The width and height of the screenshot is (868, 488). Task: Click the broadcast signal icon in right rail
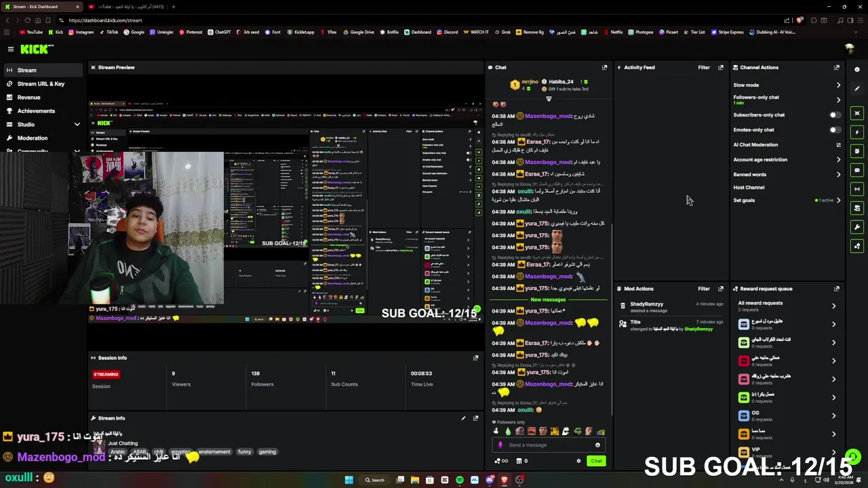[x=857, y=189]
